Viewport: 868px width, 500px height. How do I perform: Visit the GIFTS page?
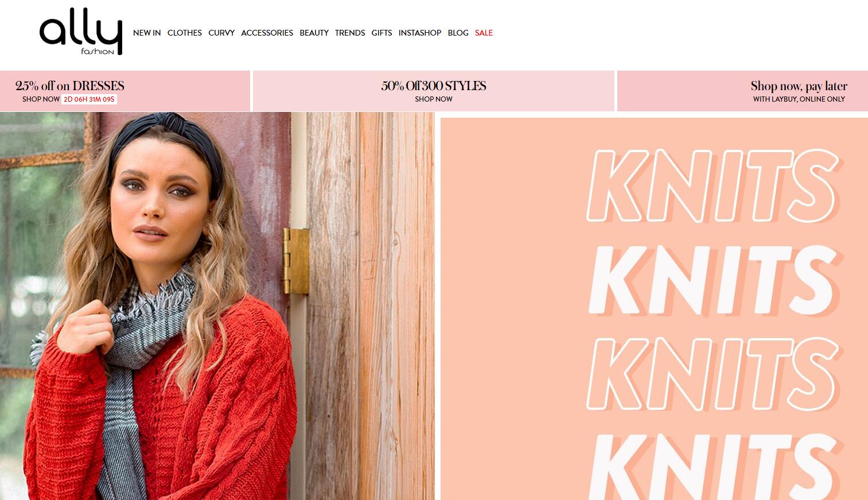[x=382, y=33]
